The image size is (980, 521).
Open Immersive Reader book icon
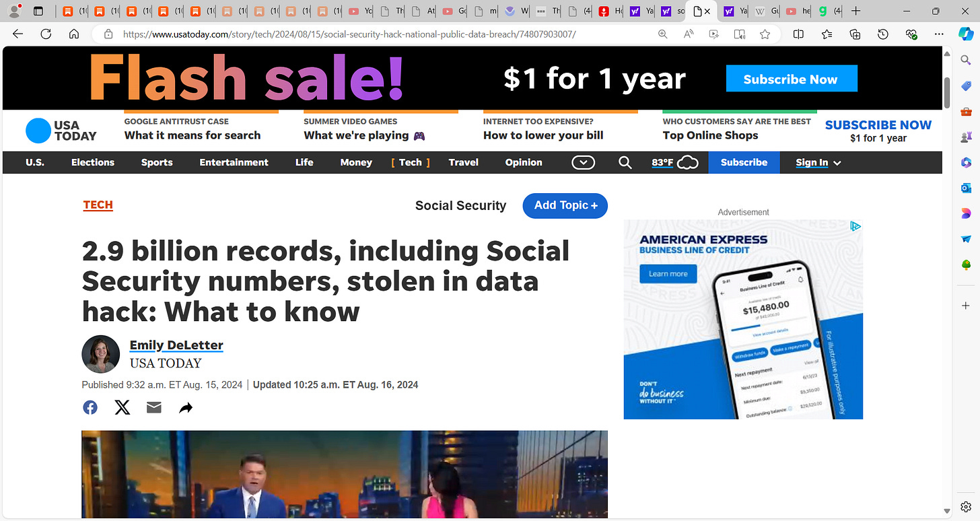click(740, 34)
